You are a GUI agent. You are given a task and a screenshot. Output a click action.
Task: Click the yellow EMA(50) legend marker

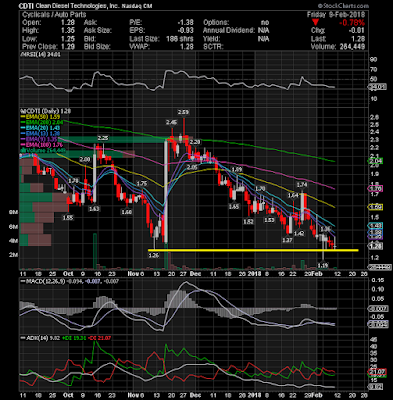coord(23,117)
